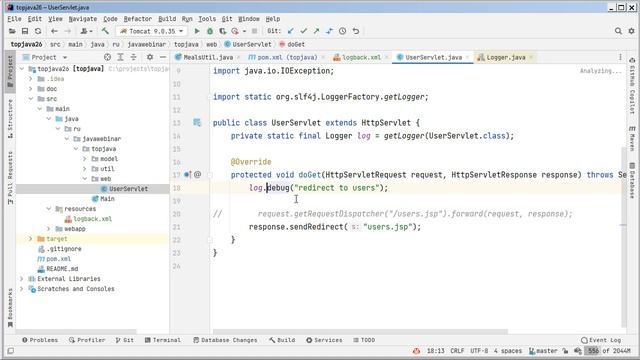Click gutter override icon on line 17
The image size is (640, 360).
pos(187,175)
